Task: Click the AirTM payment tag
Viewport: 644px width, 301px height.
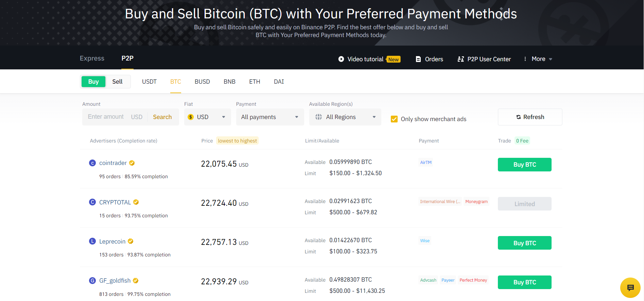Action: tap(426, 163)
